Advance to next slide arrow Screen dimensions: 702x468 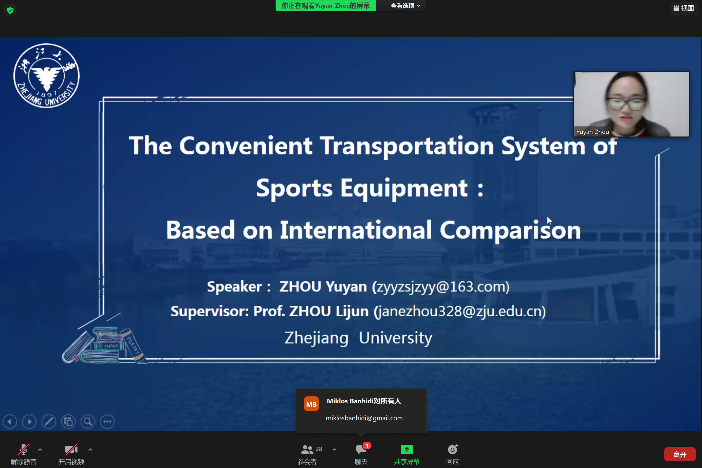pyautogui.click(x=29, y=421)
